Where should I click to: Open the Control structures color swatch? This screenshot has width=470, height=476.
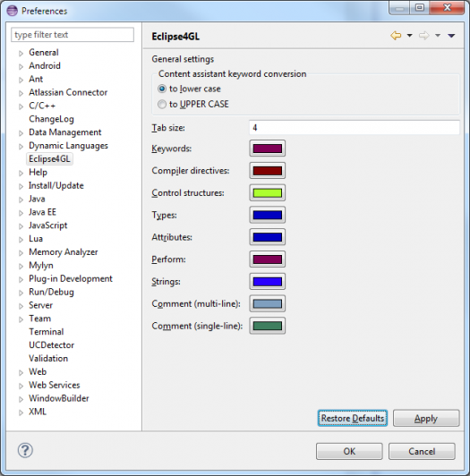click(x=268, y=192)
